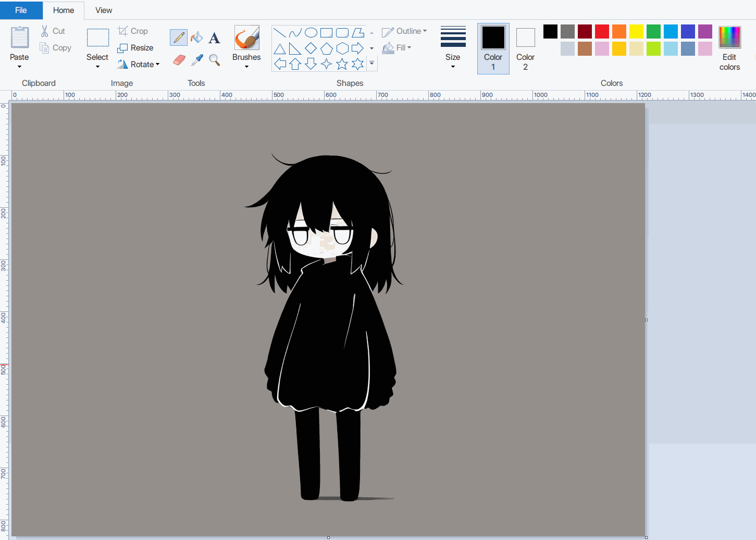
Task: Choose the Diamond shape
Action: click(x=311, y=48)
